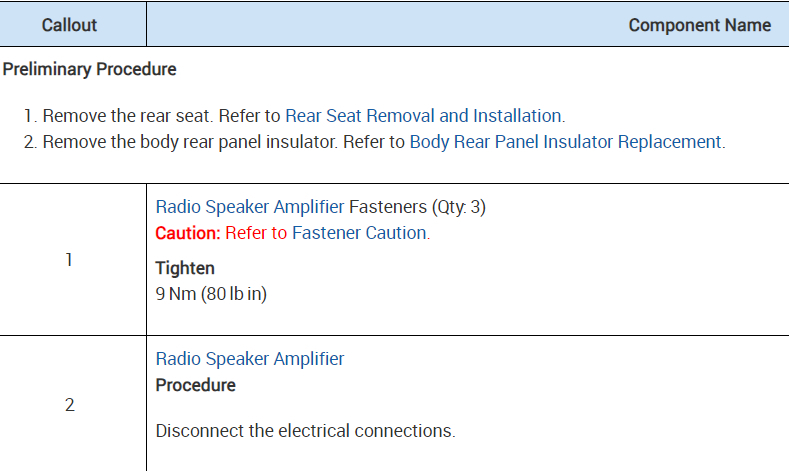Select the Preliminary Procedure heading

(x=90, y=70)
